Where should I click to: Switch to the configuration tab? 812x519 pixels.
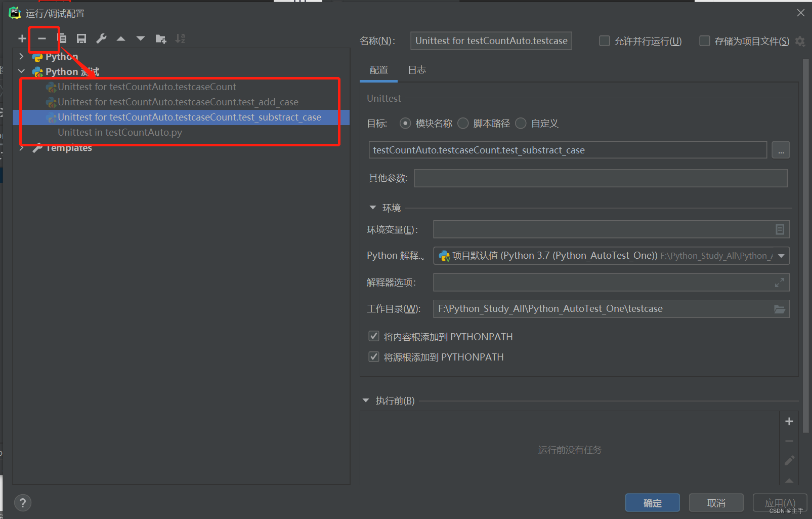click(x=379, y=70)
